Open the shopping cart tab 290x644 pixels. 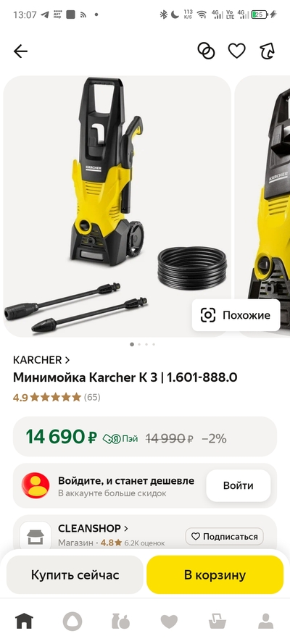click(217, 622)
